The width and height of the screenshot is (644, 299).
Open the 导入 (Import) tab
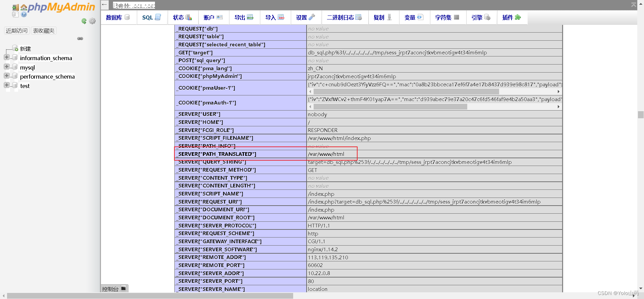tap(275, 17)
